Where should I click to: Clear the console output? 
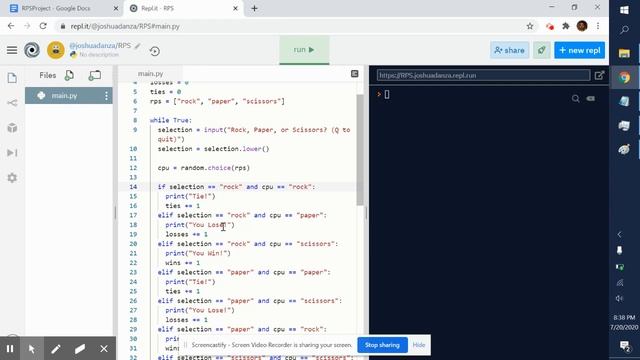[x=591, y=98]
